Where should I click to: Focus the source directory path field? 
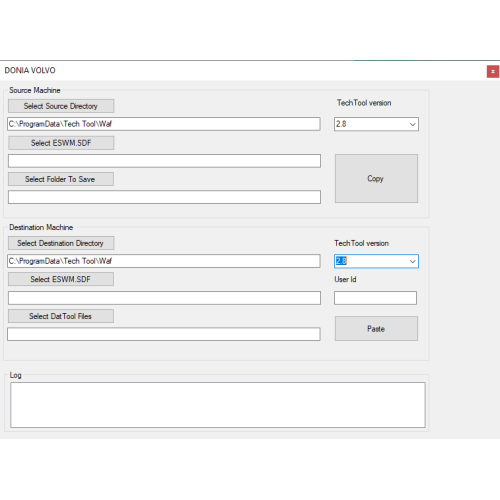[164, 124]
